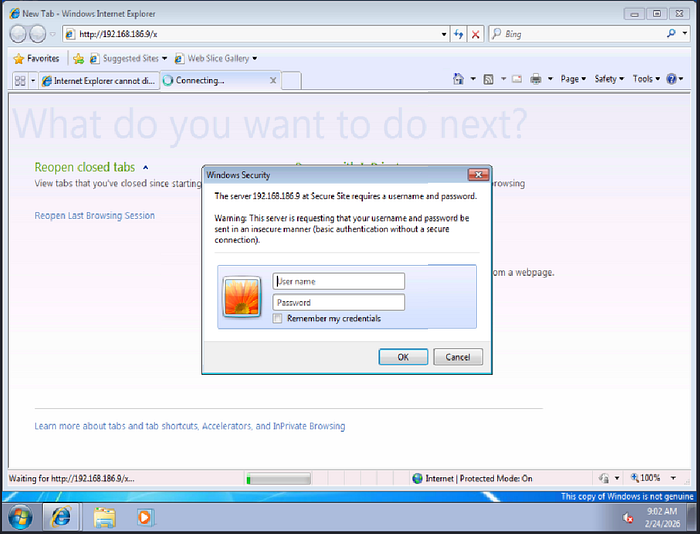Close the Windows Security dialog
Image resolution: width=700 pixels, height=534 pixels.
(x=478, y=175)
